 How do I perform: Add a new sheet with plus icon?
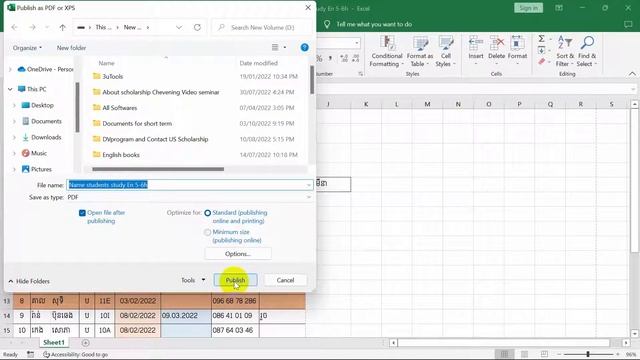tap(85, 343)
